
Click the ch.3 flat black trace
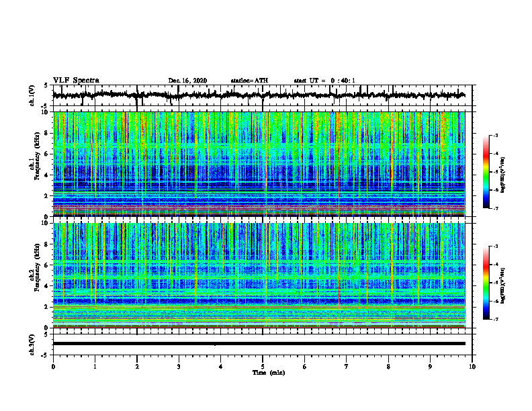[x=259, y=344]
